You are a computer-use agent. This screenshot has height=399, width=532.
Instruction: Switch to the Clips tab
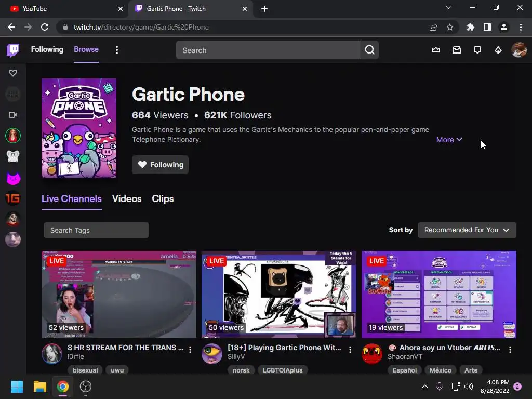point(163,199)
